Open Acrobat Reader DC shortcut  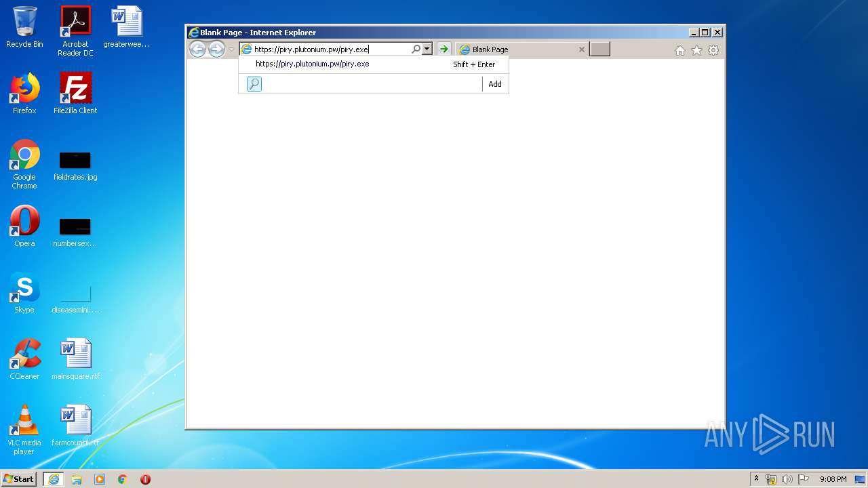(x=75, y=31)
